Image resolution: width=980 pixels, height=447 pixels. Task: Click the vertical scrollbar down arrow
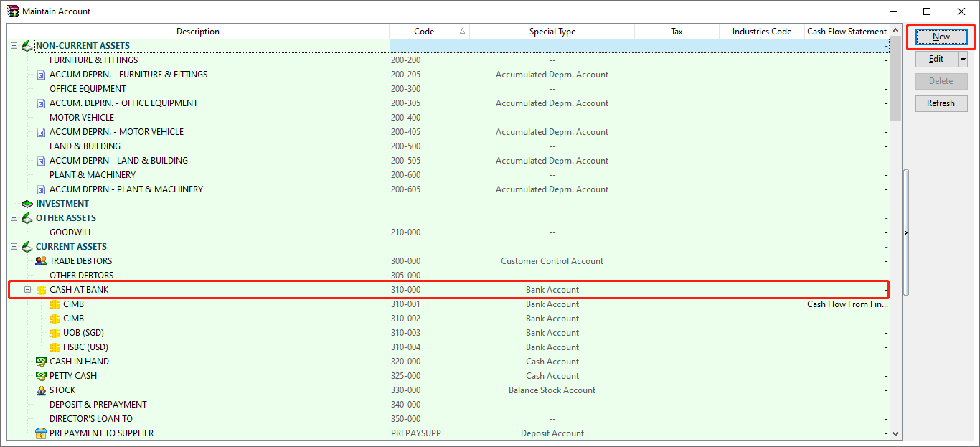pos(895,434)
